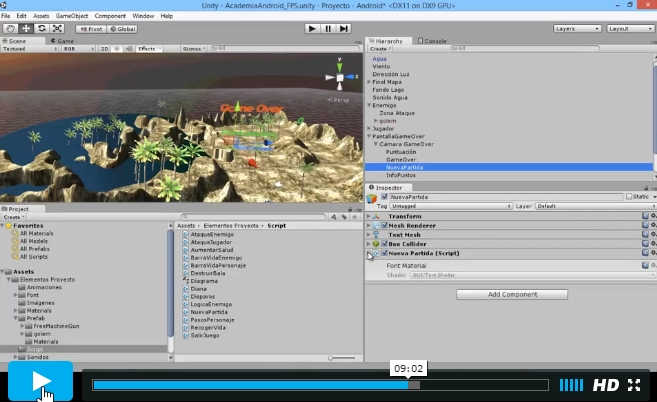Open Hierarchy Create dropdown

380,49
